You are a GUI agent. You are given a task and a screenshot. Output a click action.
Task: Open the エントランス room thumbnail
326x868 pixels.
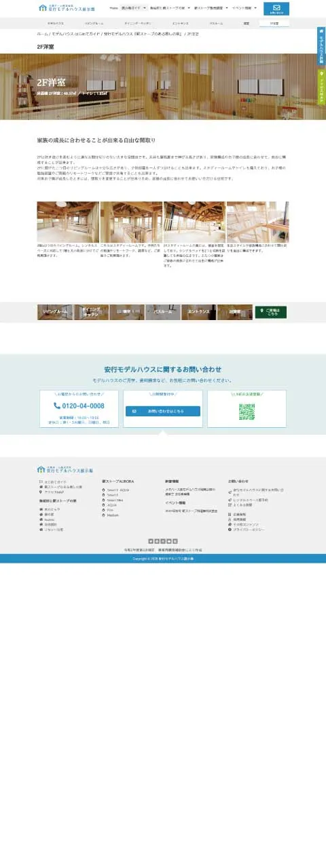199,312
